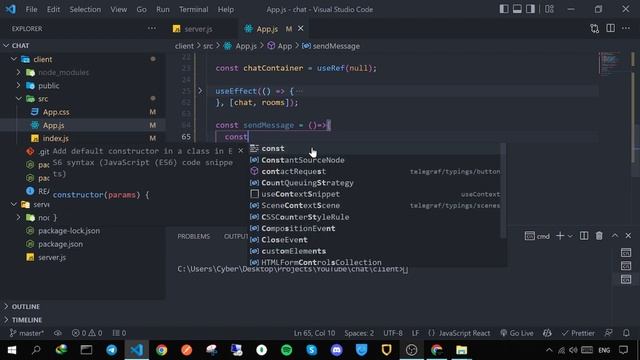This screenshot has width=640, height=360.
Task: Choose useContextSnippet suggestion
Action: [x=376, y=194]
